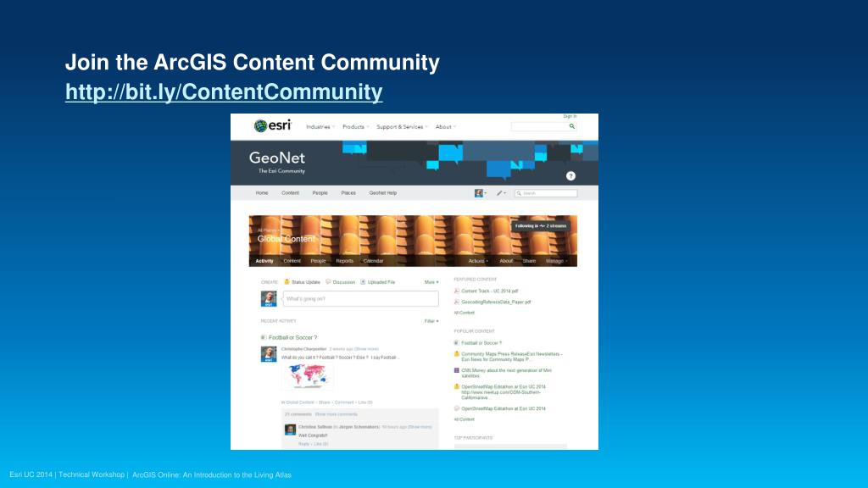
Task: Click the commenter avatar beside Well Congrats!
Action: 290,430
